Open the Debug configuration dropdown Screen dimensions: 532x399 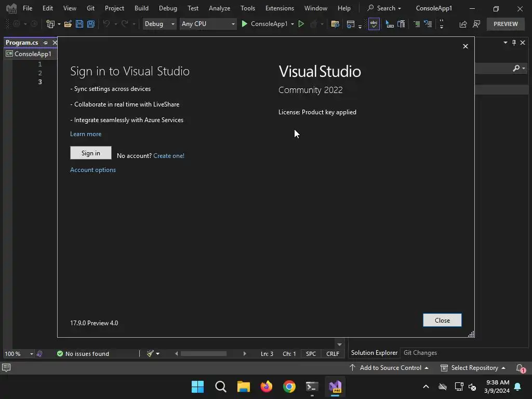[159, 24]
